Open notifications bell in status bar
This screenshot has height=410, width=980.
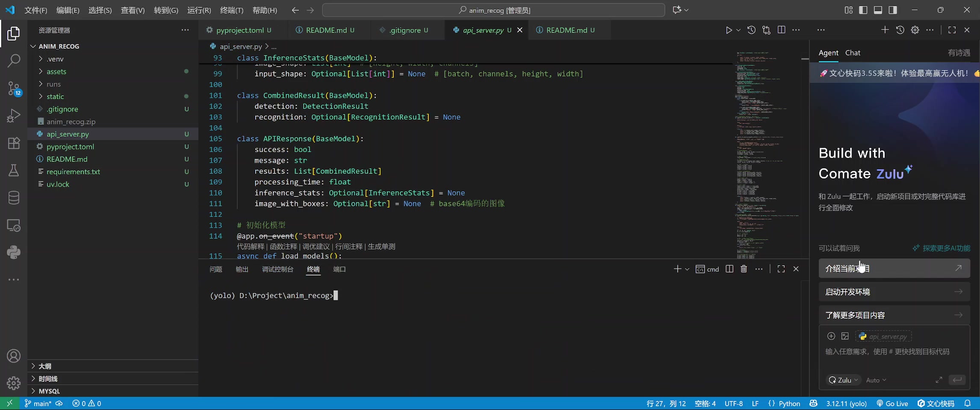click(967, 404)
